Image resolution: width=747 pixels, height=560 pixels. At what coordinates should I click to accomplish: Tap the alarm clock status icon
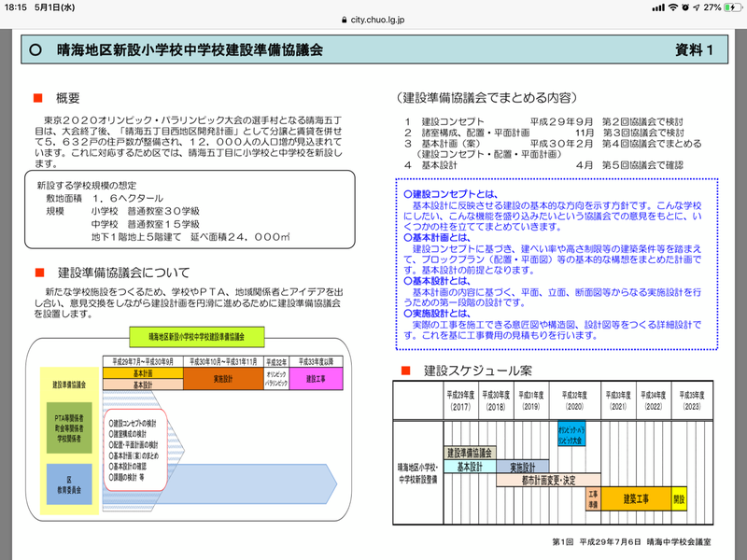click(685, 7)
